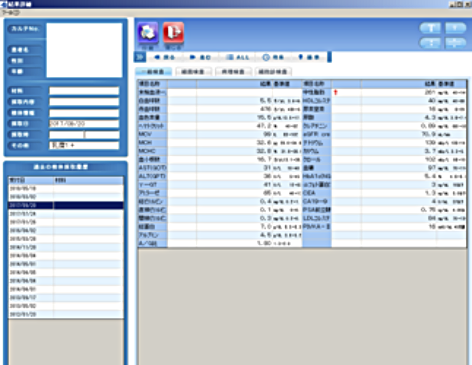Select the highlighted dark-blue history row

point(66,205)
